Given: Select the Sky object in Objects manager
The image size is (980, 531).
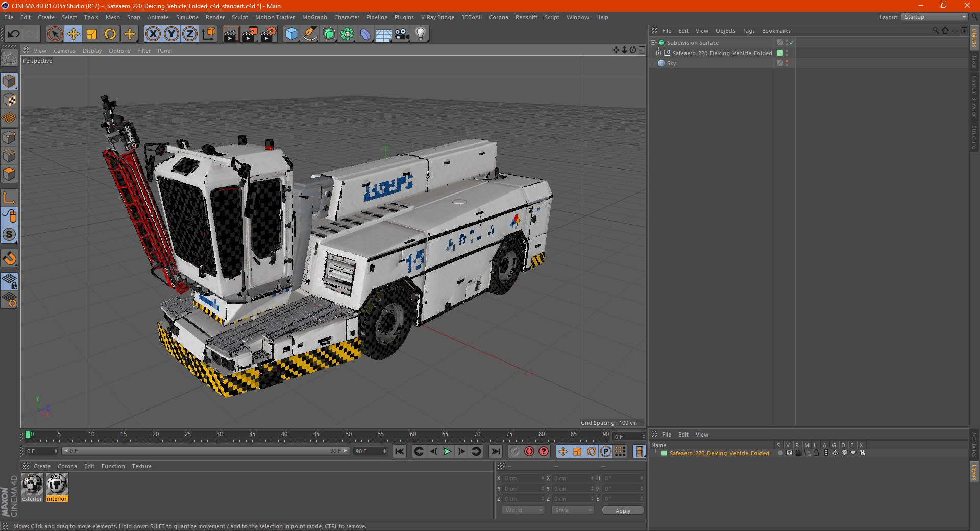Looking at the screenshot, I should [671, 63].
